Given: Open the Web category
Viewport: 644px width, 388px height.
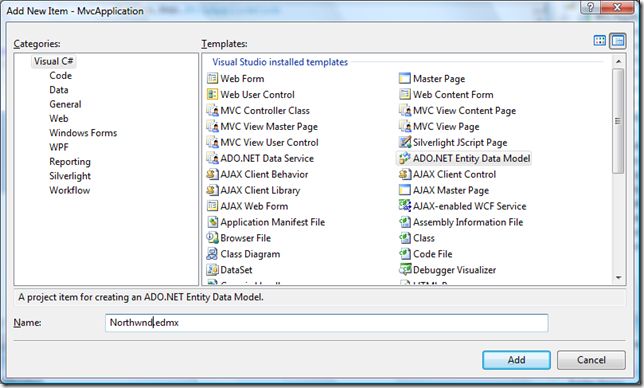Looking at the screenshot, I should click(59, 119).
